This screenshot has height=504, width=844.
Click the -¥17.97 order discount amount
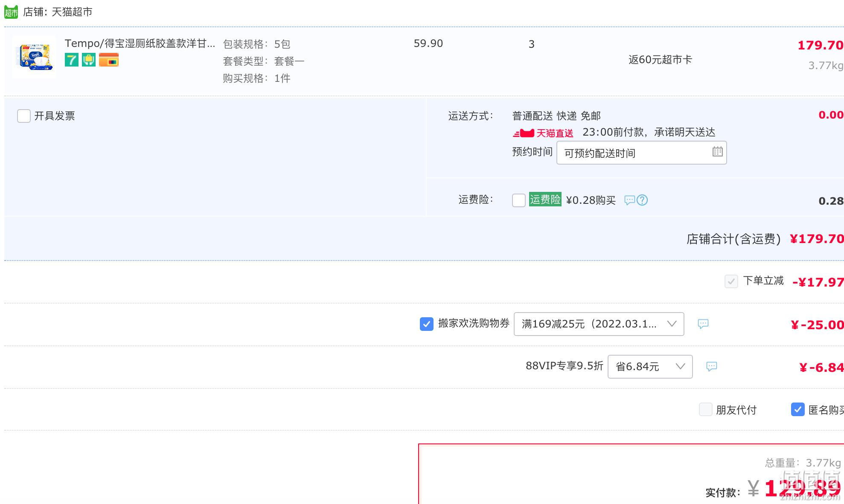click(818, 282)
